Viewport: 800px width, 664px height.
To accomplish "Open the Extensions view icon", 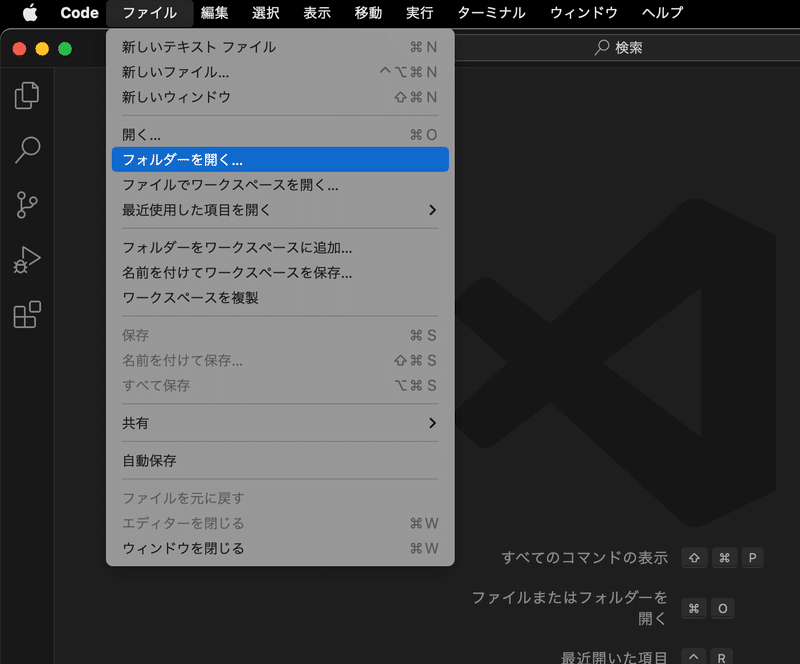I will (27, 314).
